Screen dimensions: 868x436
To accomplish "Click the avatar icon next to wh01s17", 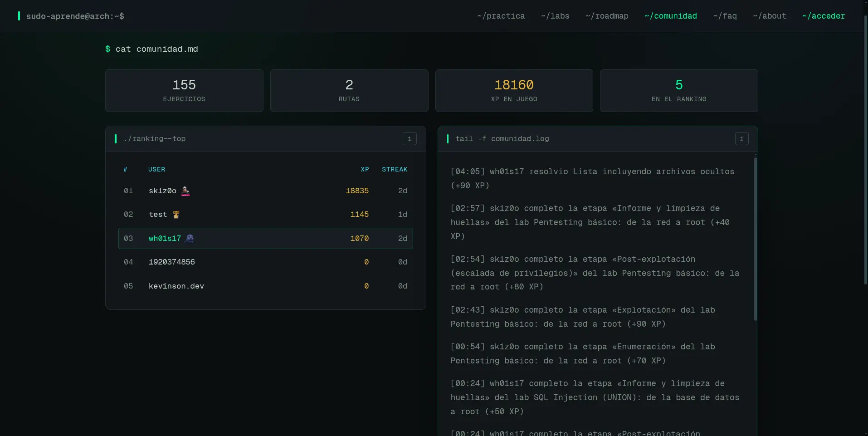I will pyautogui.click(x=190, y=238).
